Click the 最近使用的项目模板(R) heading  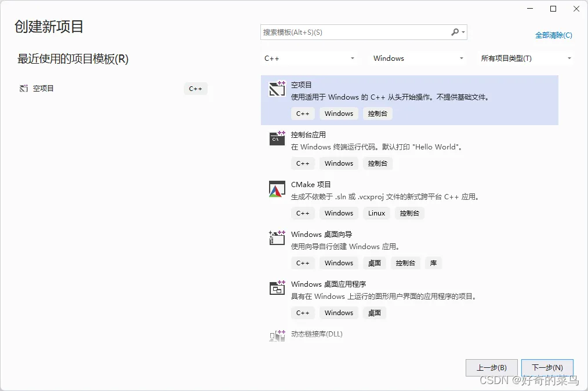(72, 59)
